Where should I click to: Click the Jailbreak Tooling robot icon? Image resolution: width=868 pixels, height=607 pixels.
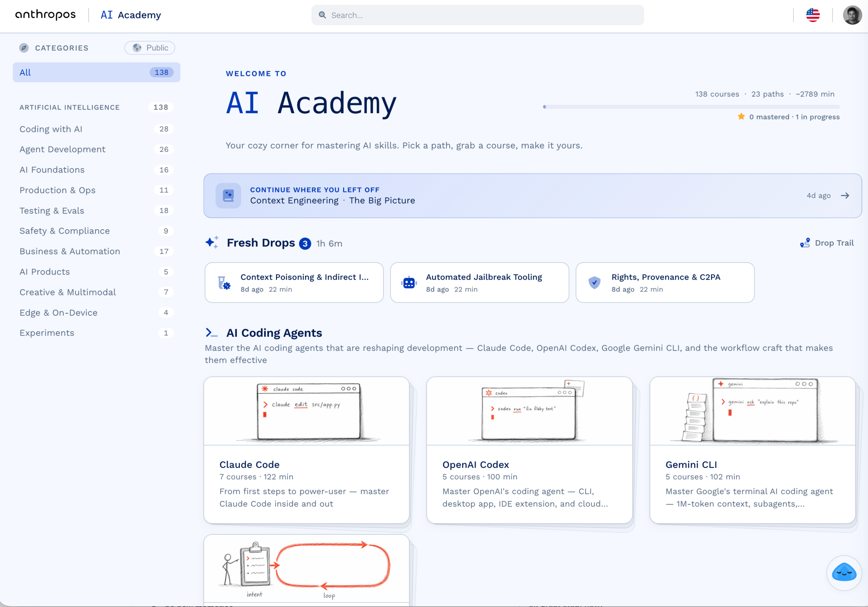409,282
